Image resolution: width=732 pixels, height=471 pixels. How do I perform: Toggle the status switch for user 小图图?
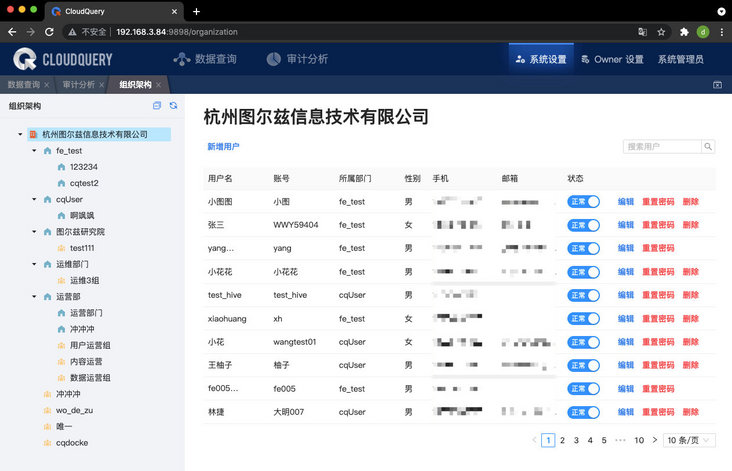(x=583, y=202)
